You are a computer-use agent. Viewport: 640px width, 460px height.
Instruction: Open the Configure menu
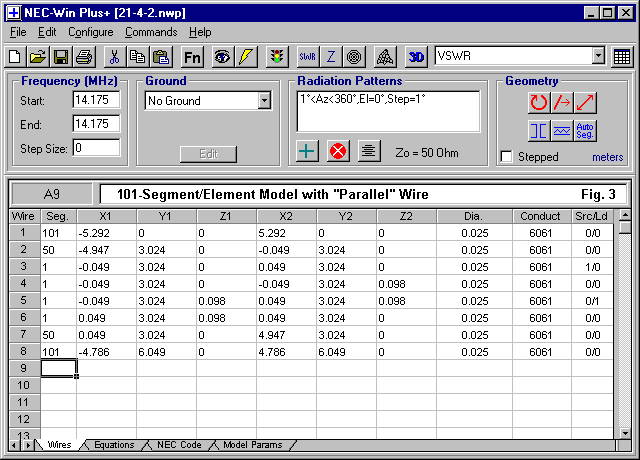[90, 32]
